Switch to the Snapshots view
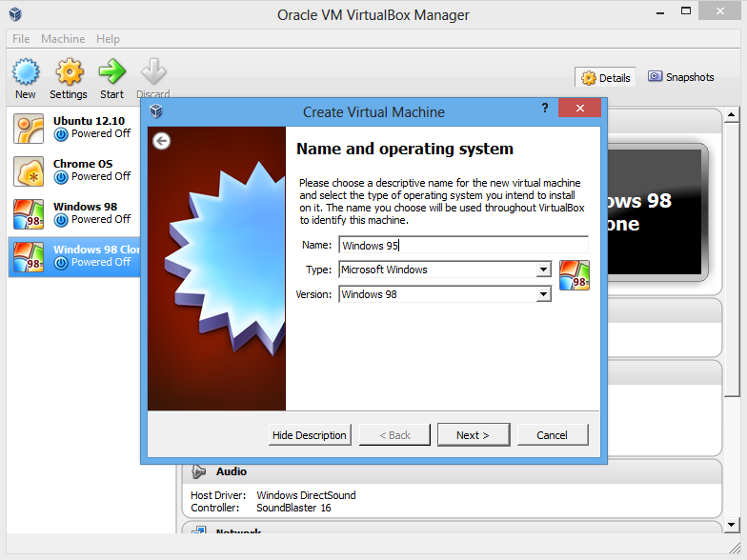 (681, 77)
